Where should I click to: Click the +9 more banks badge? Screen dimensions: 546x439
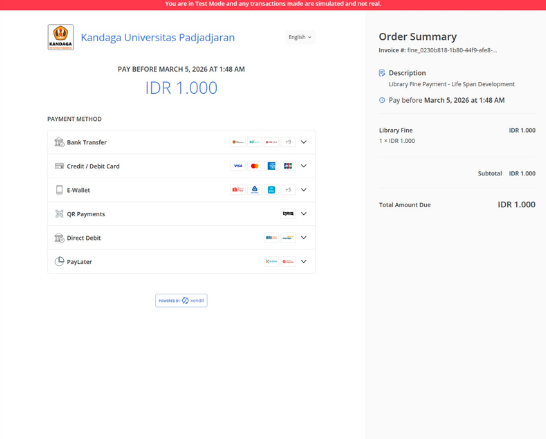coord(288,142)
